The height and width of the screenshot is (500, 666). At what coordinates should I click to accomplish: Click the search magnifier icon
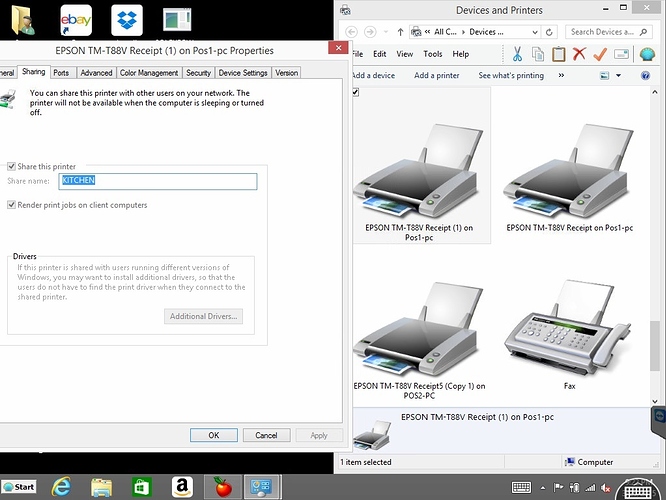(643, 32)
